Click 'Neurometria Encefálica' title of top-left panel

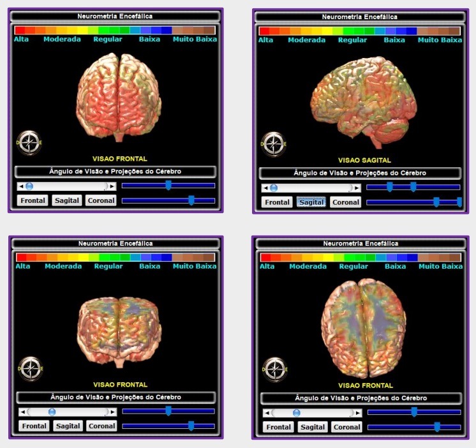point(115,17)
